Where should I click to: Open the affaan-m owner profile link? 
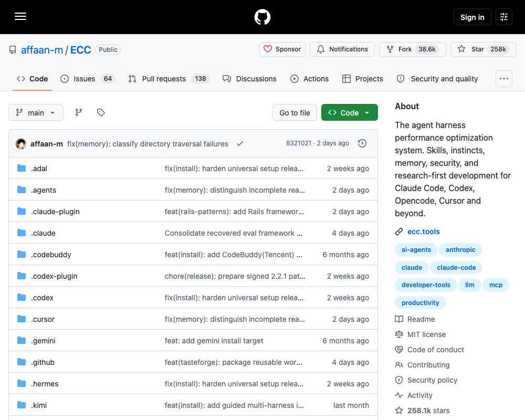point(42,50)
